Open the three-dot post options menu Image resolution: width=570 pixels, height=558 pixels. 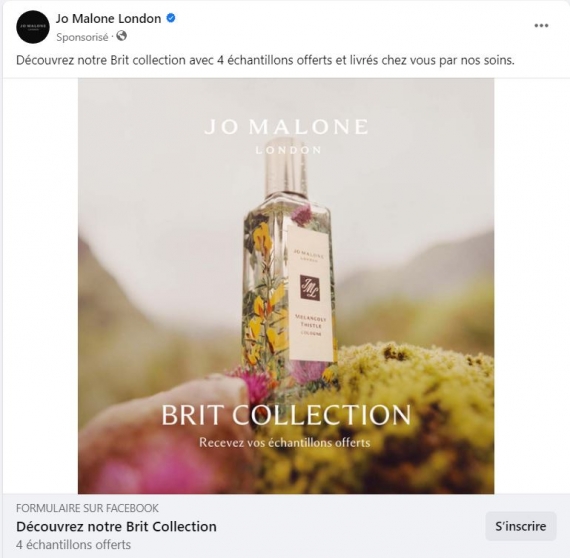pos(541,25)
